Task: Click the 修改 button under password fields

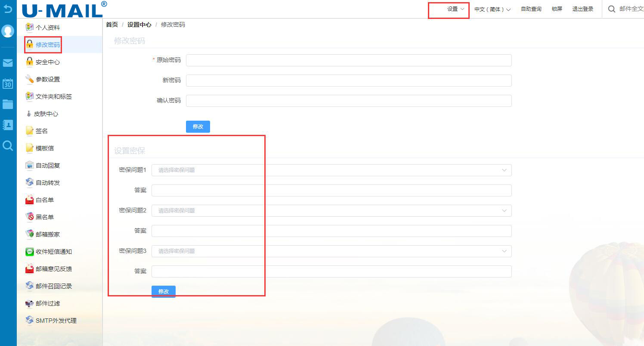Action: tap(198, 127)
